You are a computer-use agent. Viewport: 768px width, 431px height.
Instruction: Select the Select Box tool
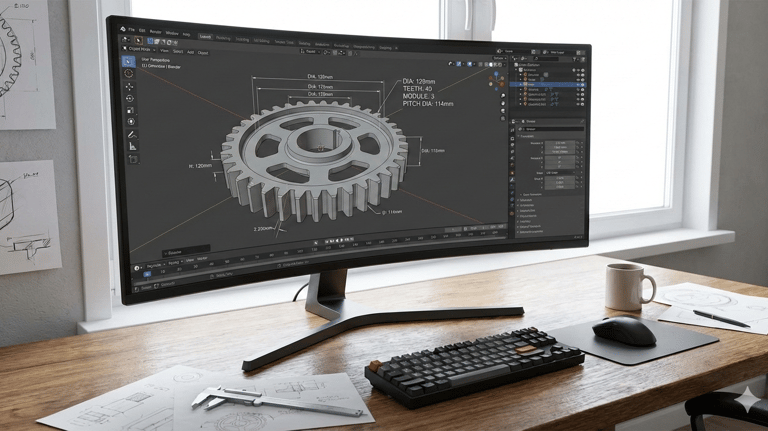click(x=128, y=61)
